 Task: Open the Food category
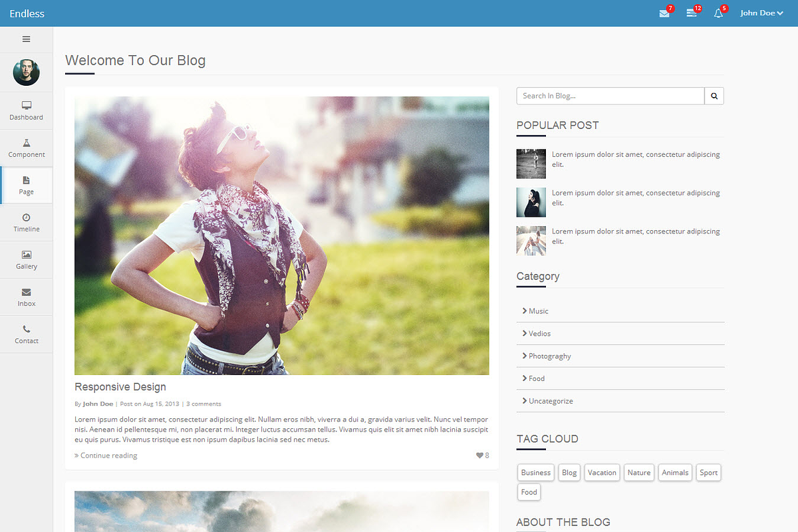point(620,378)
